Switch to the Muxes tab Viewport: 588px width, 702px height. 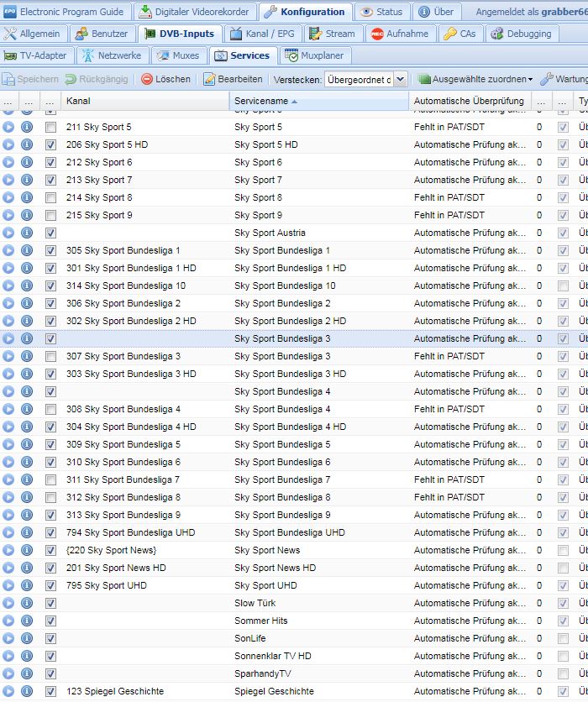click(178, 55)
